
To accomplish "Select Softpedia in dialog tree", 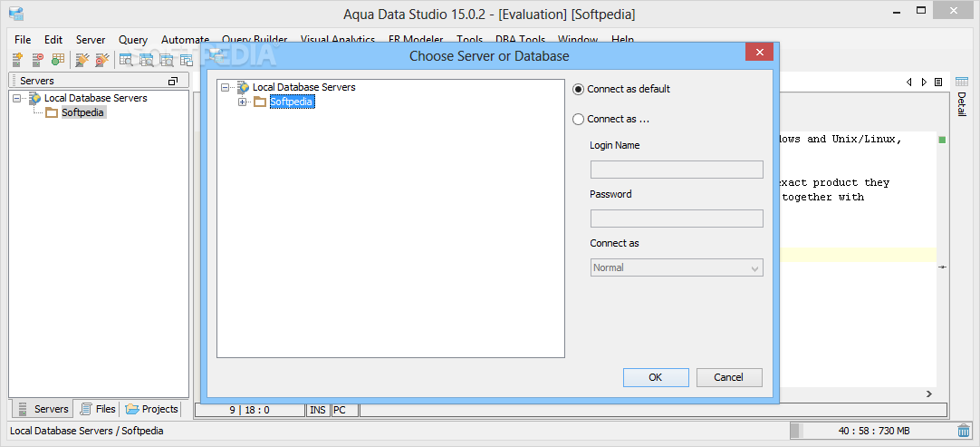I will coord(292,102).
